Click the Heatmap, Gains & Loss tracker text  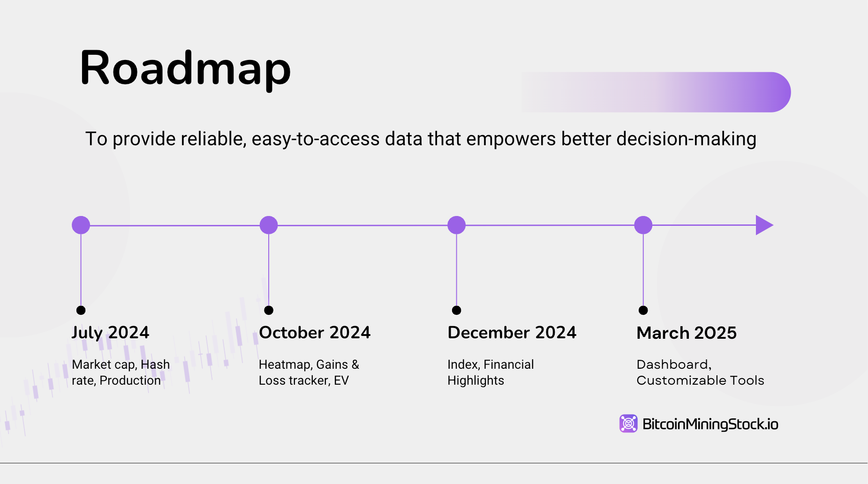coord(309,372)
